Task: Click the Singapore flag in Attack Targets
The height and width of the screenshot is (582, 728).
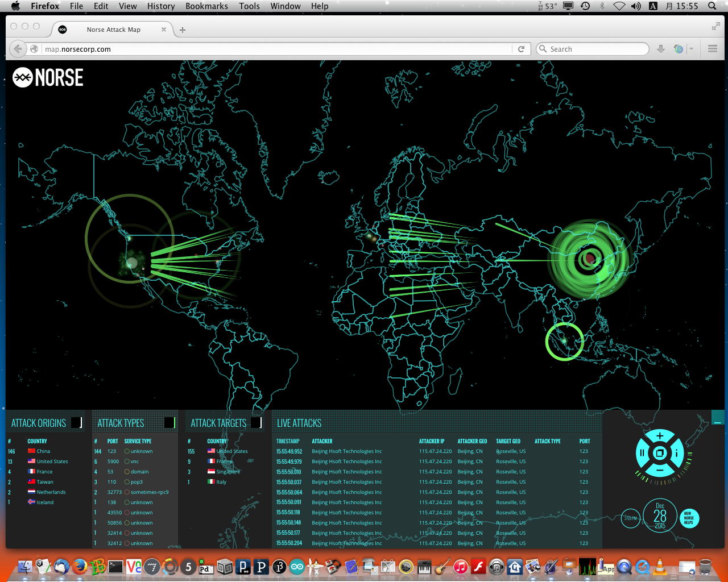Action: (211, 471)
